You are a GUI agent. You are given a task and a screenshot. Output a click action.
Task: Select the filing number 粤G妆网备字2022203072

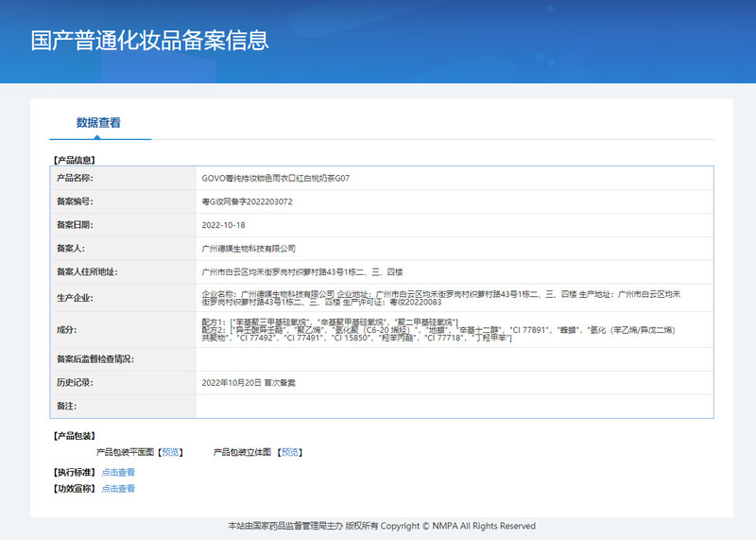pos(247,201)
